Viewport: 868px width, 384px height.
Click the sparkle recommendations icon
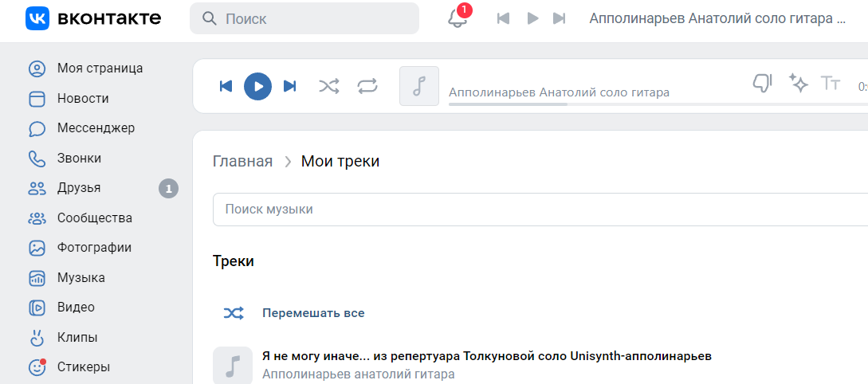798,84
